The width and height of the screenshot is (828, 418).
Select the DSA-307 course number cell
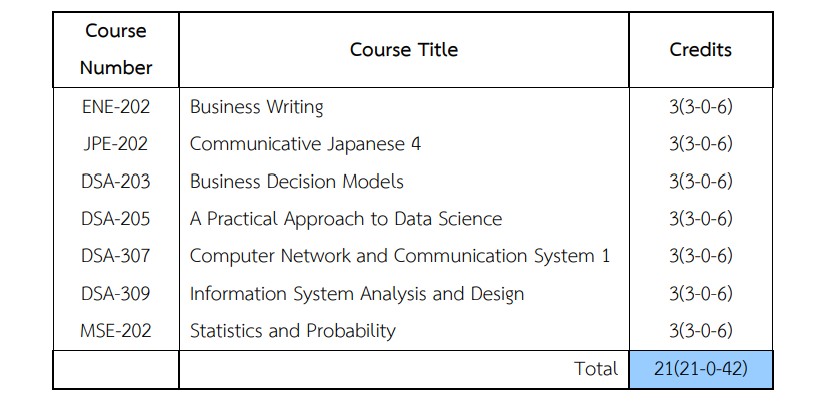(116, 256)
